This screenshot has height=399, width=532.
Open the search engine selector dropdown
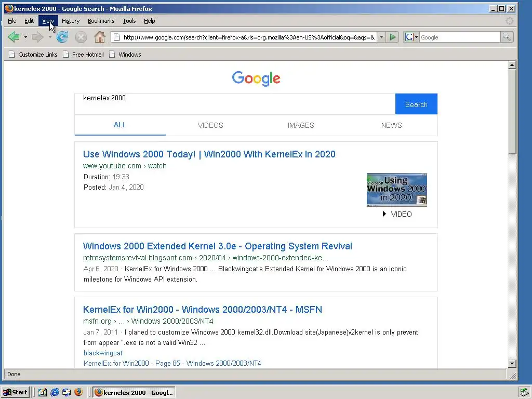coord(416,37)
